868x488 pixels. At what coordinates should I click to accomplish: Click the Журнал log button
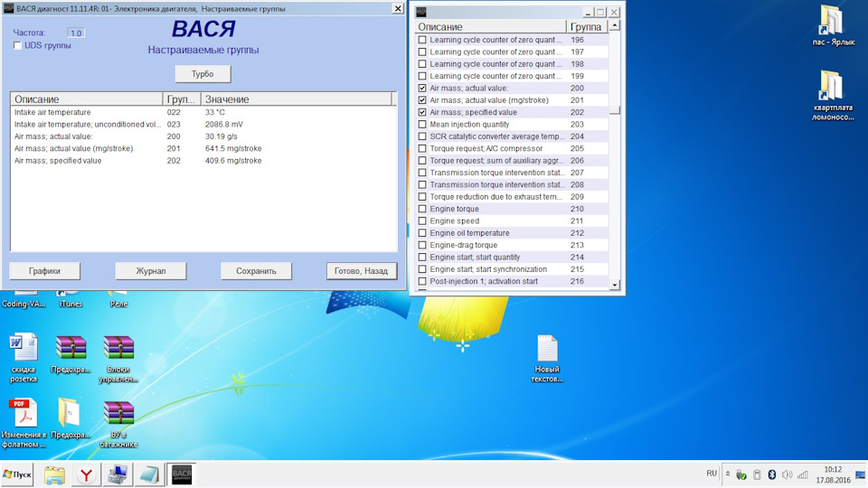click(151, 271)
